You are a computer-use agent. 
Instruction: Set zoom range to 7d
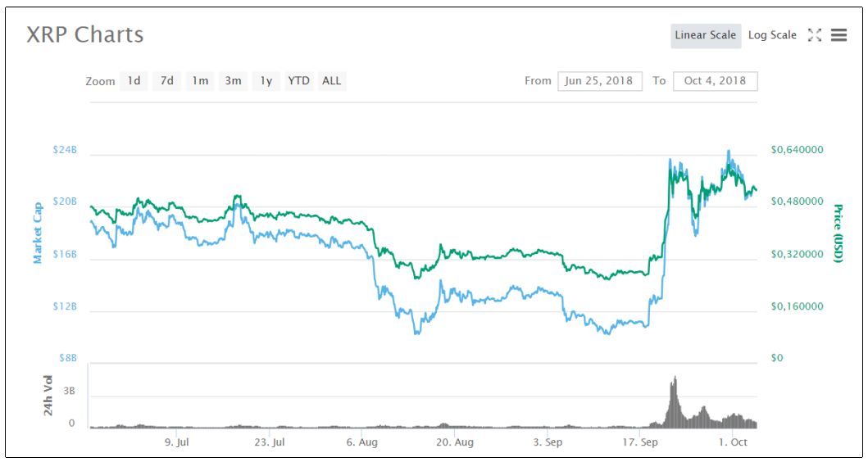click(x=167, y=81)
